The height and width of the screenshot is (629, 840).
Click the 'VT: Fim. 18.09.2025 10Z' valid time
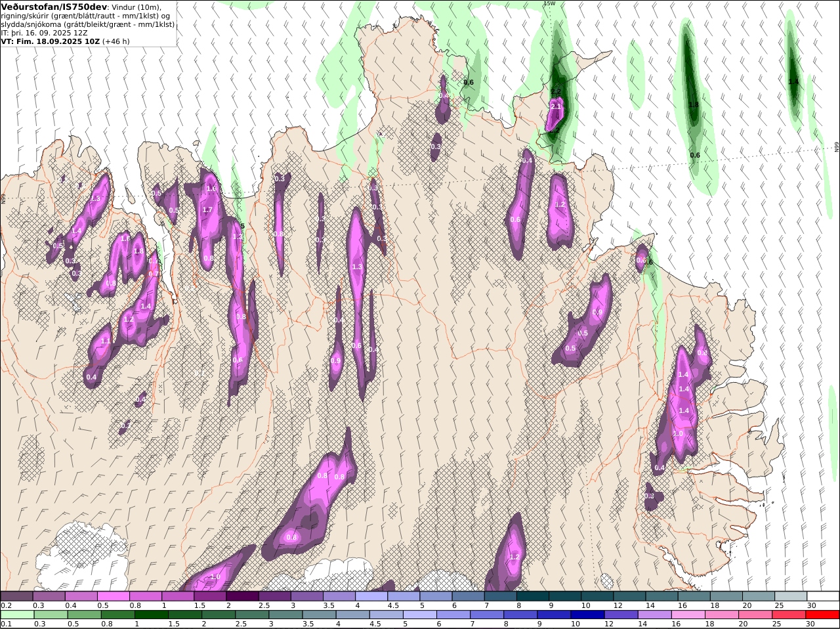pos(50,41)
